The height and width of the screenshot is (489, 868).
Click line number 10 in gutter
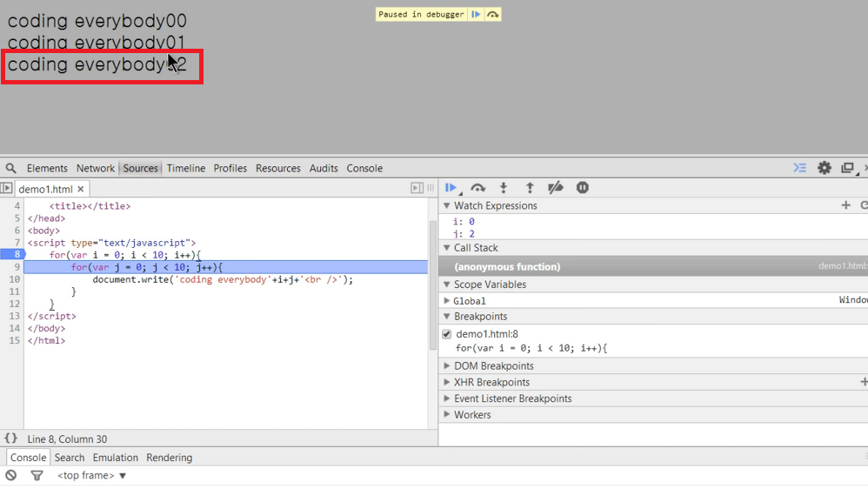point(15,279)
